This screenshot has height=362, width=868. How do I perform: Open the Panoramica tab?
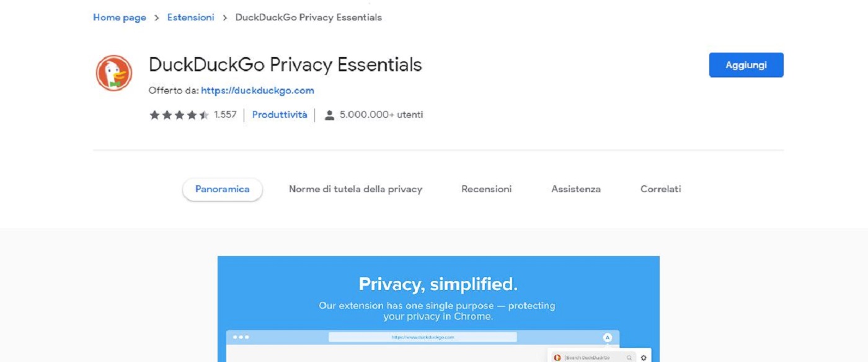[x=222, y=189]
